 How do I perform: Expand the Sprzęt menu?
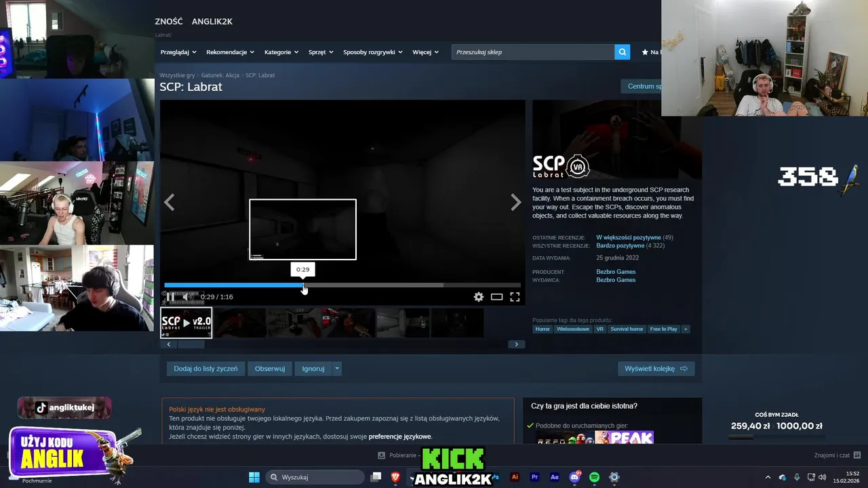click(321, 52)
